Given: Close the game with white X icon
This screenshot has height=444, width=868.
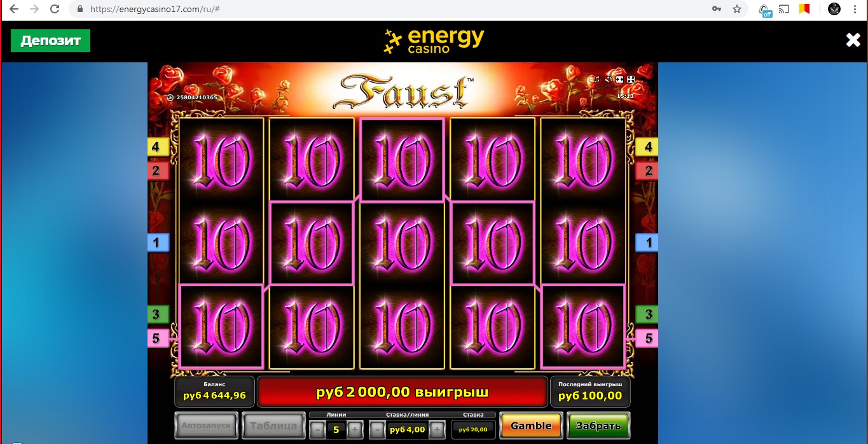Looking at the screenshot, I should (853, 40).
